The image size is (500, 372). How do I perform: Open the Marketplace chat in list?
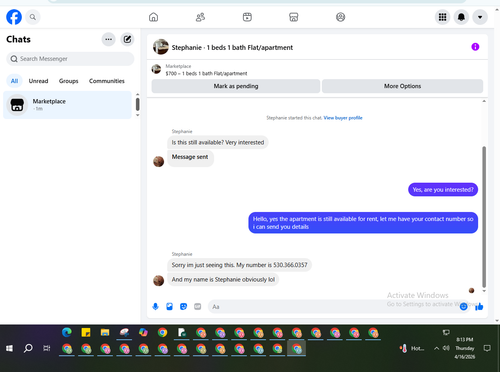[x=67, y=105]
